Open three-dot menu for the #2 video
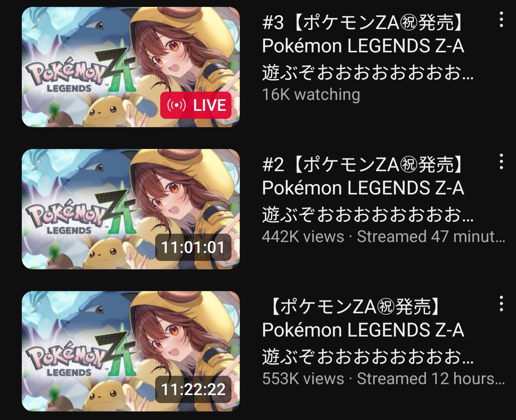Viewport: 516px width, 420px height. 501,162
